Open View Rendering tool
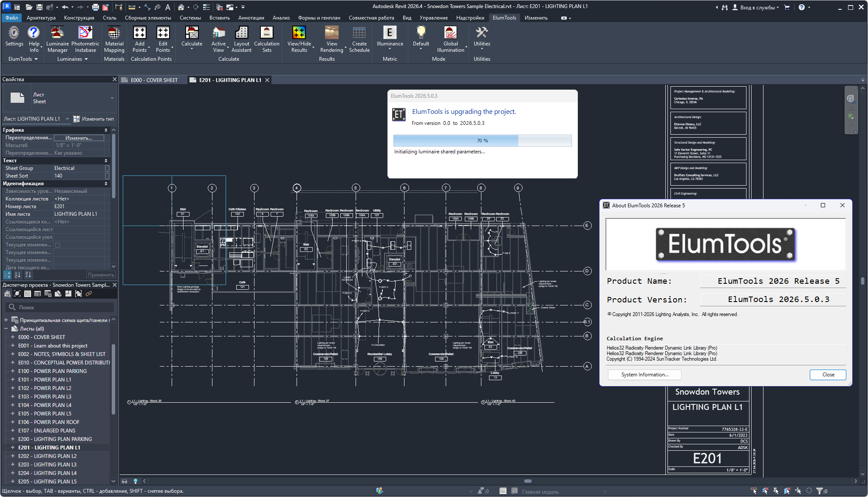This screenshot has height=497, width=868. tap(332, 39)
